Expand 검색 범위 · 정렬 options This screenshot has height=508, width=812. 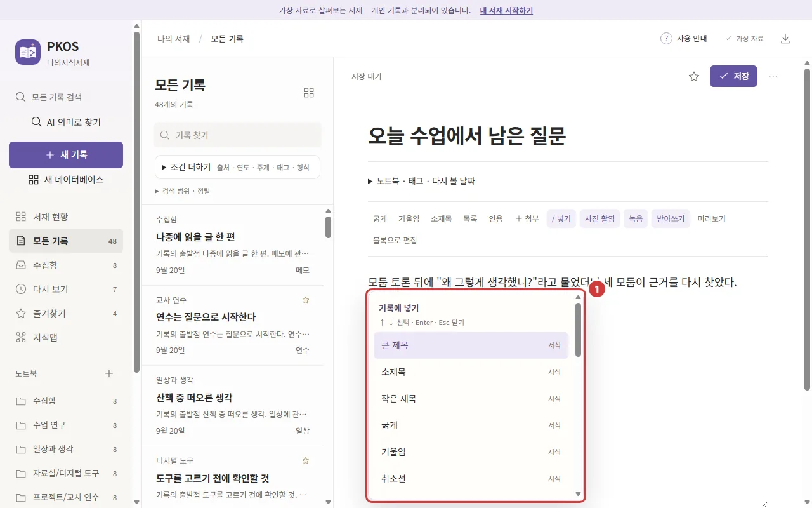(183, 190)
